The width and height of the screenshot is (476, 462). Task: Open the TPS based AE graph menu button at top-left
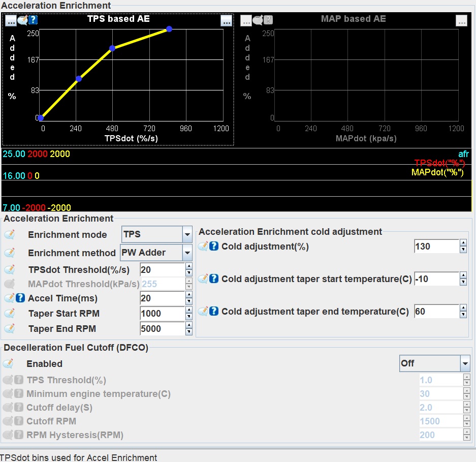coord(11,20)
